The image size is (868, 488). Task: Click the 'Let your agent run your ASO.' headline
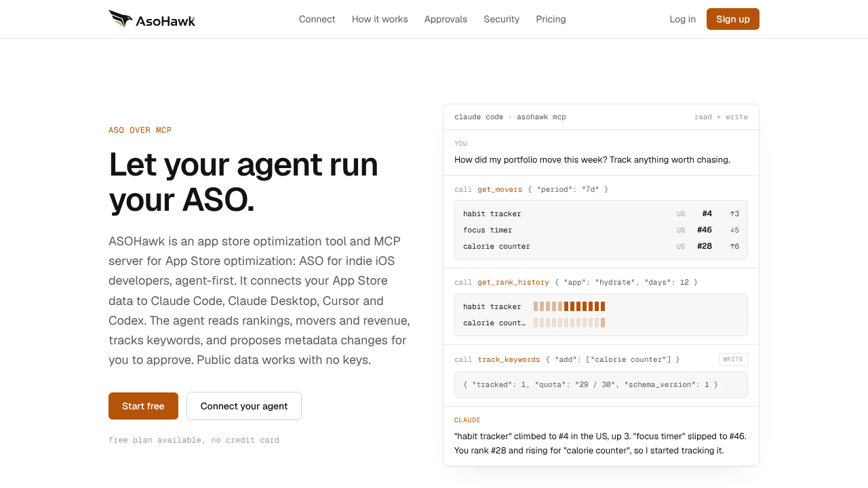[243, 182]
